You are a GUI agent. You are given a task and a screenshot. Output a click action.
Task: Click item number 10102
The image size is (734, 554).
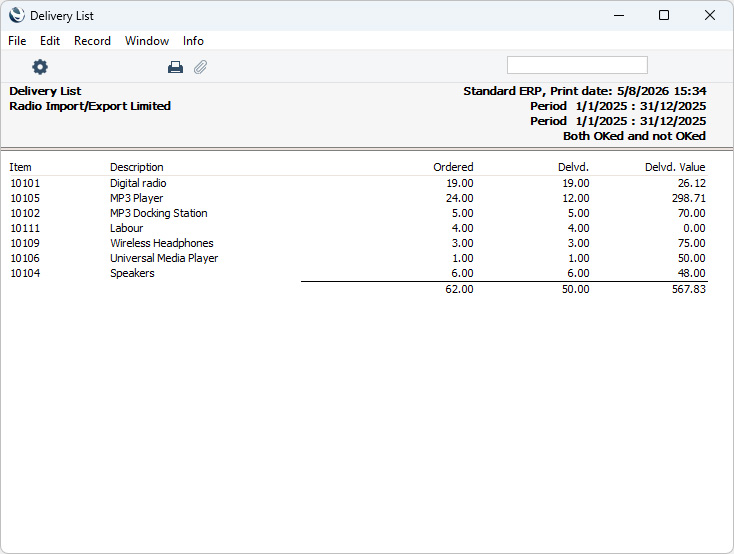(x=25, y=213)
